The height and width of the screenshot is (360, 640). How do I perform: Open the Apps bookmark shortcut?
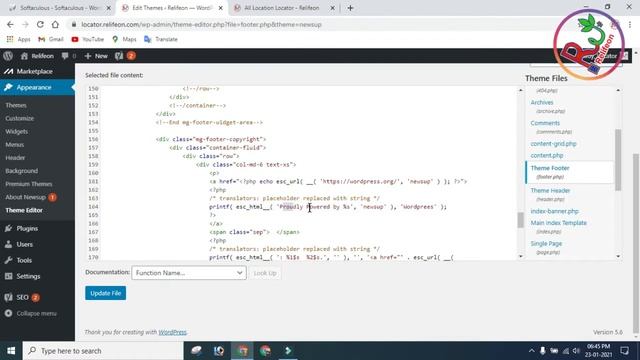tap(18, 39)
